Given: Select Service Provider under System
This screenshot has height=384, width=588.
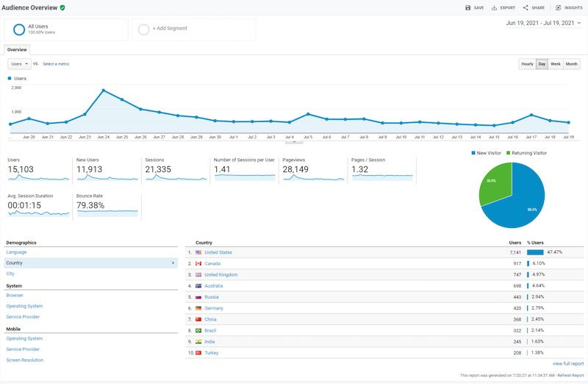Looking at the screenshot, I should (x=23, y=317).
